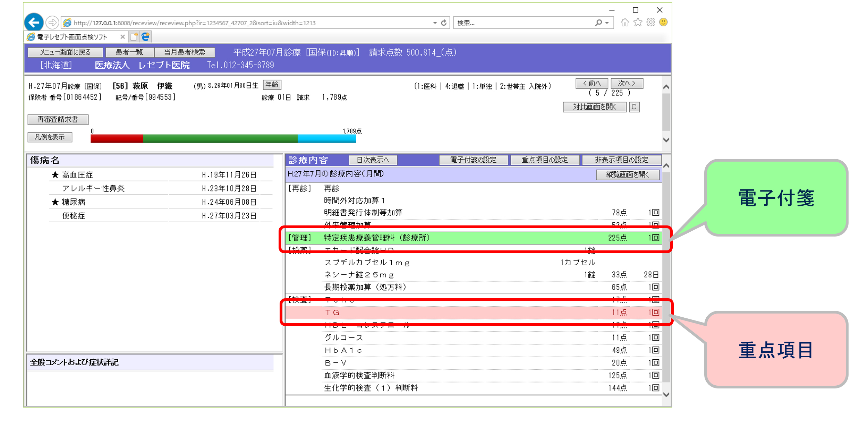Click スプデルカプセル1mg entry

[367, 263]
